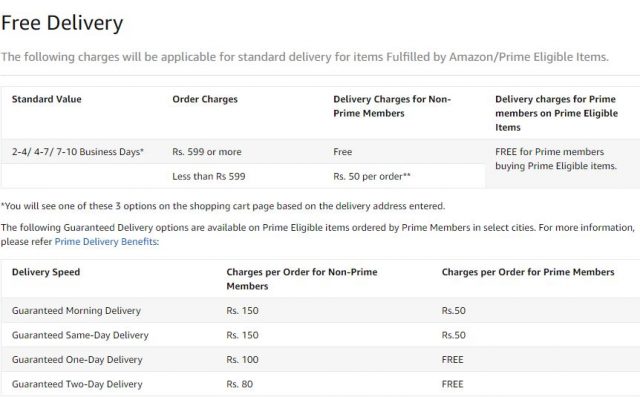The height and width of the screenshot is (397, 640).
Task: Click Charges per Order for Prime Members header
Action: pos(528,272)
